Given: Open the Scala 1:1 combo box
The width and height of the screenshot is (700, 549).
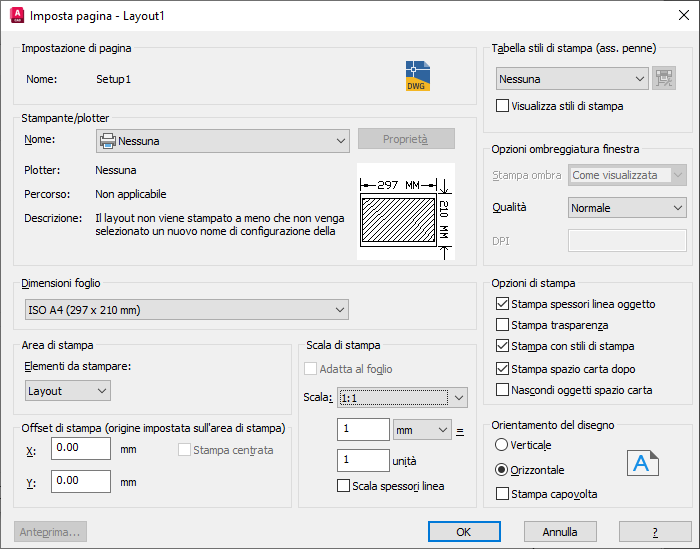Looking at the screenshot, I should [402, 398].
